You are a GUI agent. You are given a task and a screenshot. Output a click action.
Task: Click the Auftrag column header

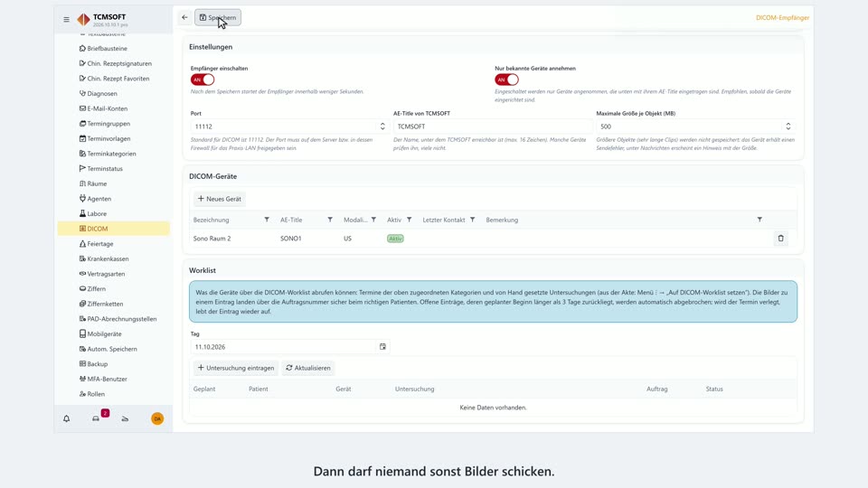(657, 389)
